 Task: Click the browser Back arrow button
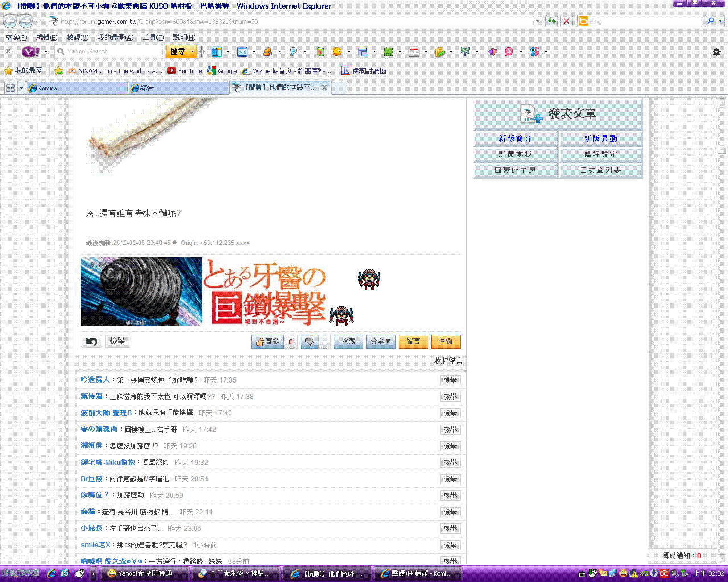point(10,22)
